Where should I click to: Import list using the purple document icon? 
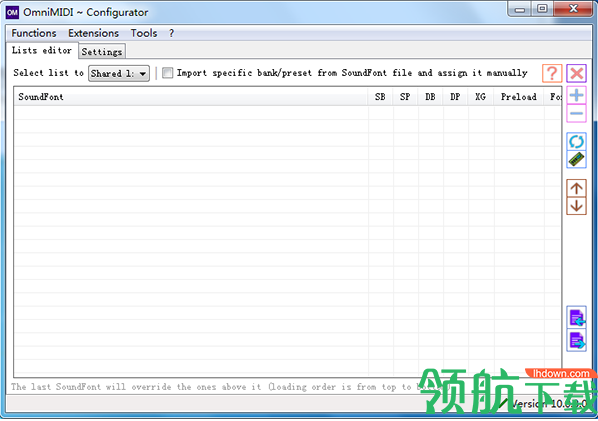[x=576, y=318]
